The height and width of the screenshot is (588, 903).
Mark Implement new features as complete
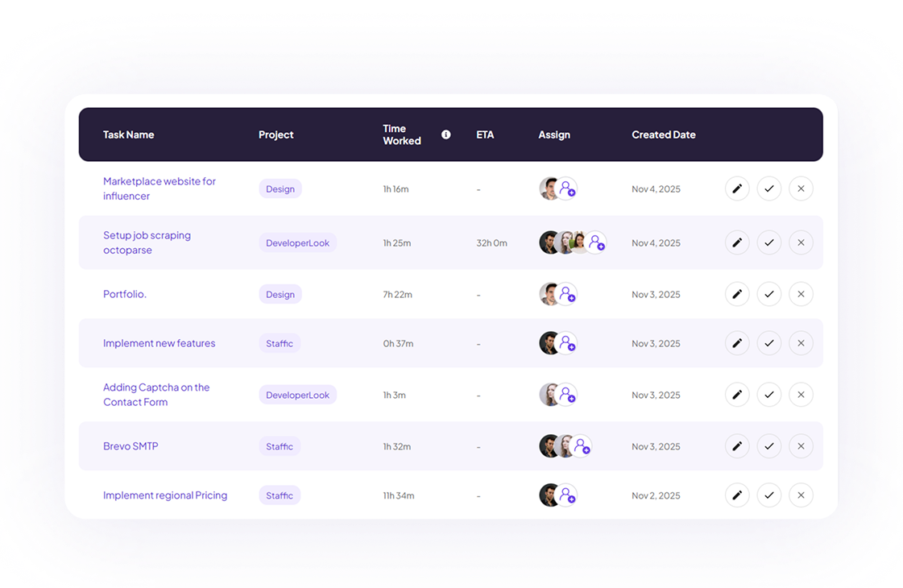pyautogui.click(x=769, y=343)
